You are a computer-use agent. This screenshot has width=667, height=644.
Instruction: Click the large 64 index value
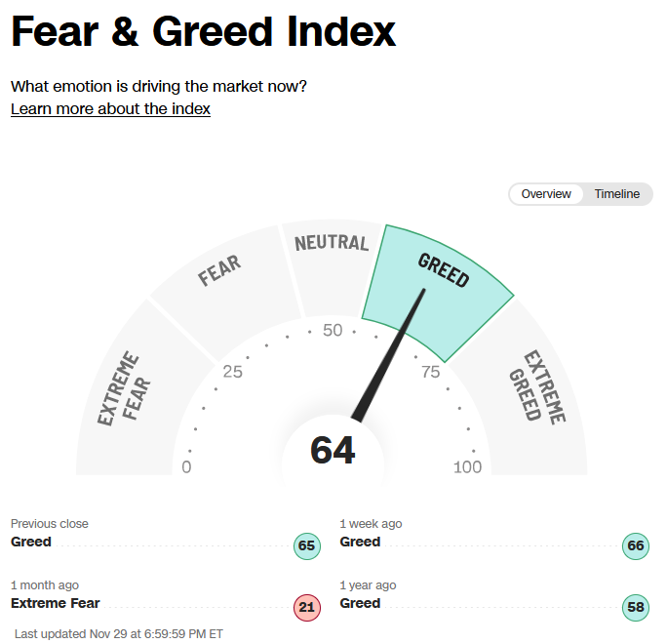(333, 451)
